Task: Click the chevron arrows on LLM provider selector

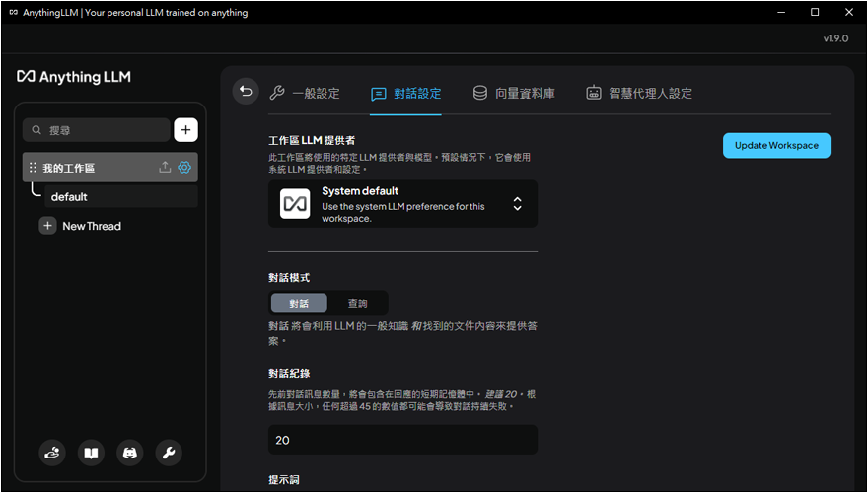Action: 517,204
